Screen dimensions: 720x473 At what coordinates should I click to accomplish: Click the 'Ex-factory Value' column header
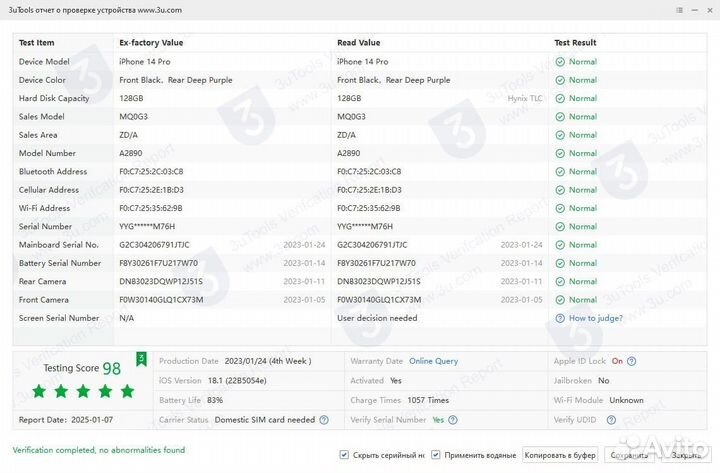tap(151, 43)
